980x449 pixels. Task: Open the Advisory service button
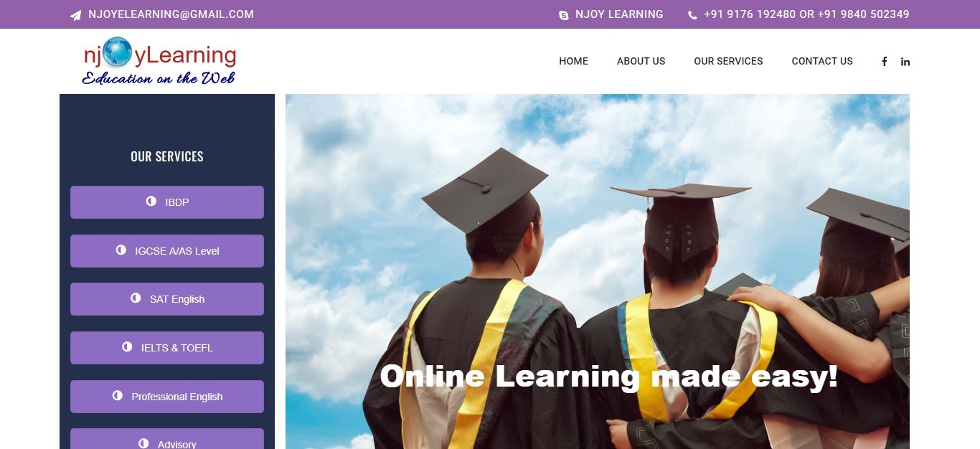tap(167, 439)
